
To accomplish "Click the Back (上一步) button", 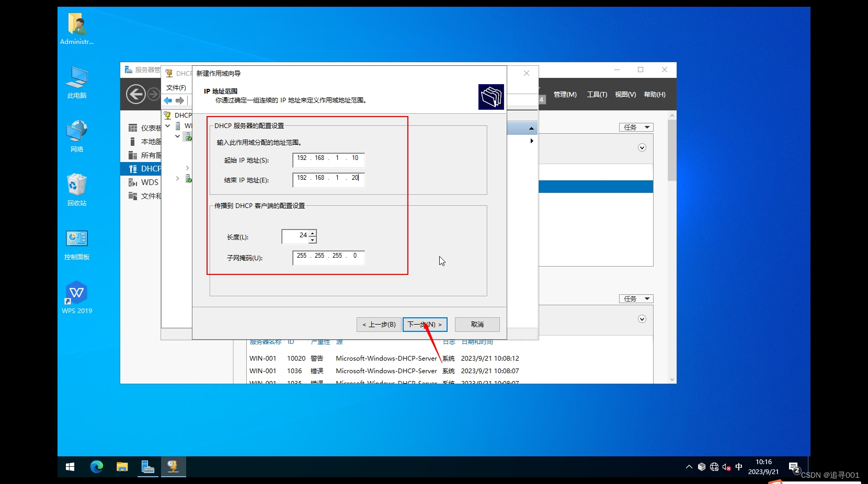I will pyautogui.click(x=379, y=325).
